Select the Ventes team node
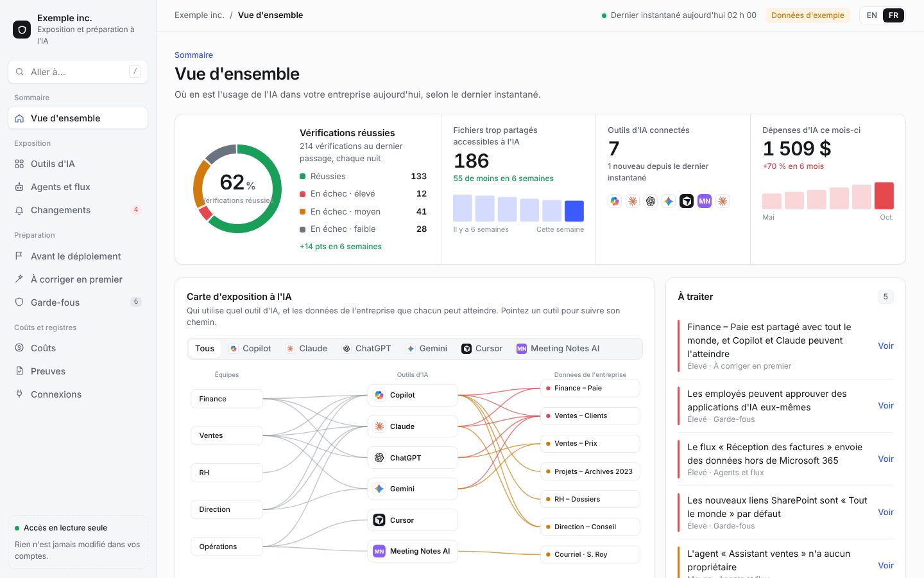This screenshot has height=578, width=924. pos(227,435)
